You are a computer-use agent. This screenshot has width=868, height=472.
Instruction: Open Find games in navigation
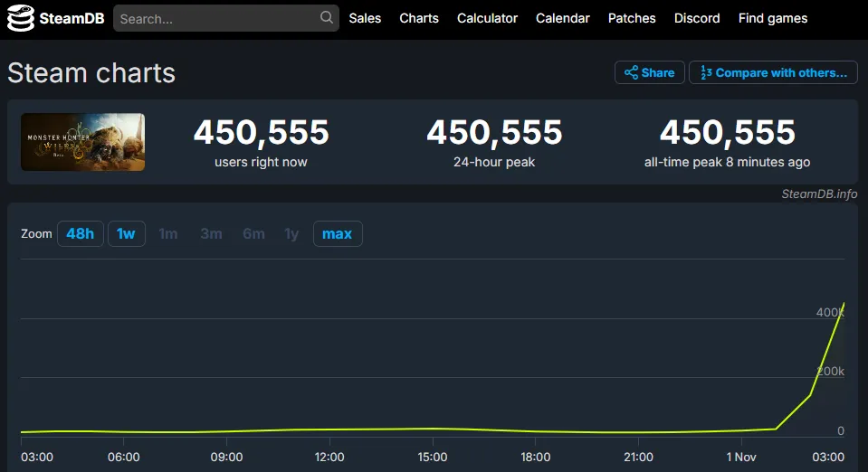773,18
